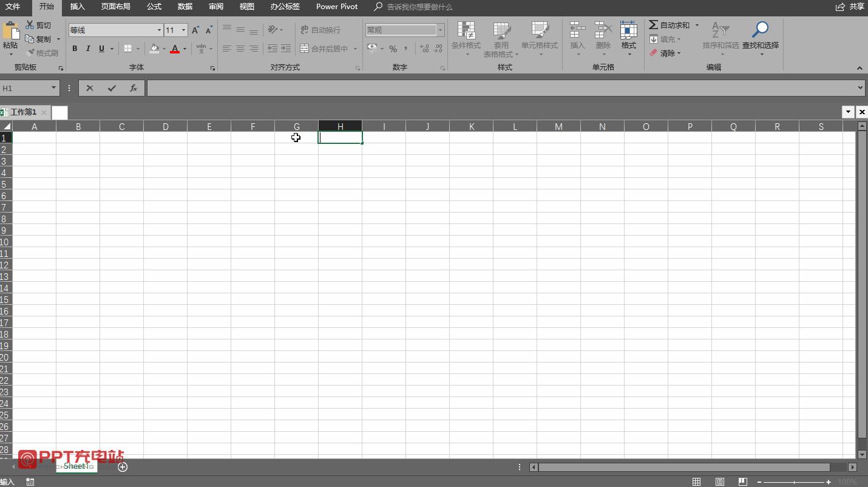
Task: Click AutoSum (自动求和) sigma icon
Action: pyautogui.click(x=653, y=25)
